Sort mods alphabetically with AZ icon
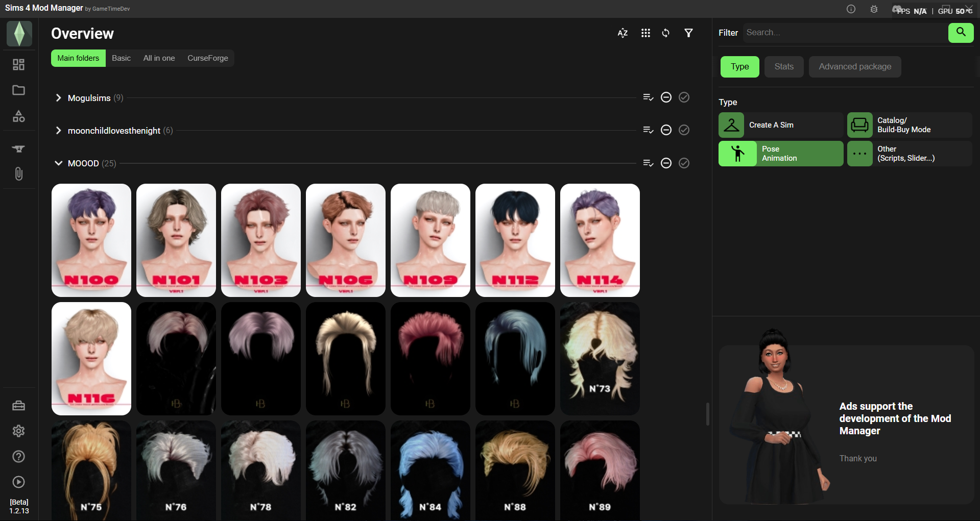 (x=623, y=33)
